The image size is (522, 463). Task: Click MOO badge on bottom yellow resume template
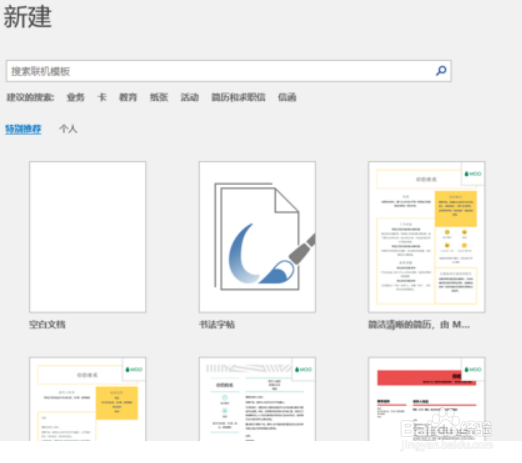(x=134, y=369)
